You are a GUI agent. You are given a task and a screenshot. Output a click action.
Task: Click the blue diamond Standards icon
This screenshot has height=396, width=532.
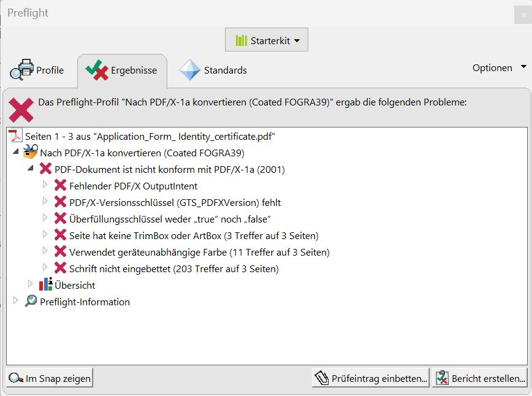(x=189, y=70)
